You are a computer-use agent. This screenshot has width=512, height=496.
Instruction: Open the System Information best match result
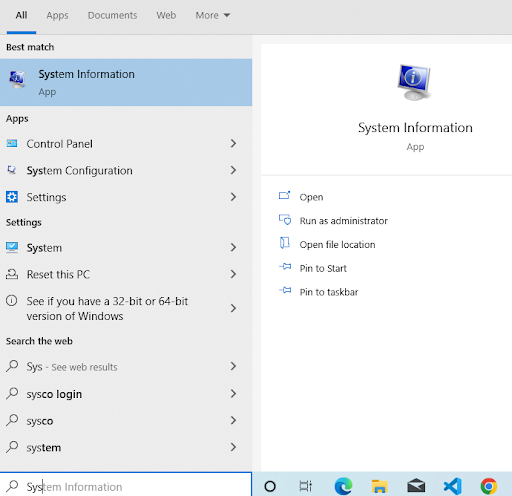click(126, 82)
